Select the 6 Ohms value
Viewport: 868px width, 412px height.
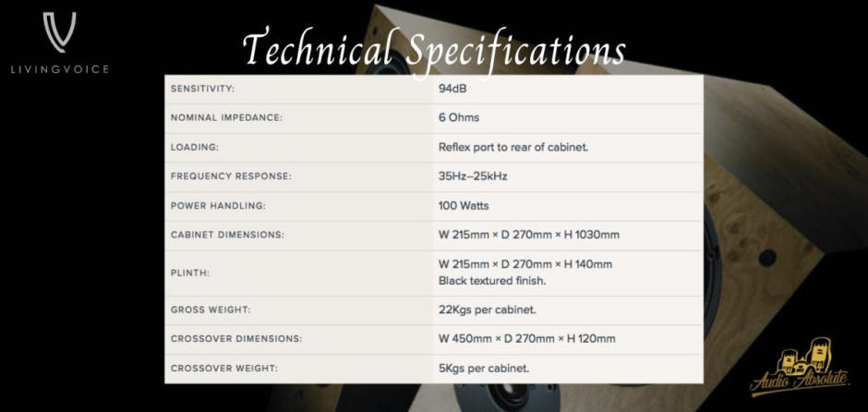[459, 118]
